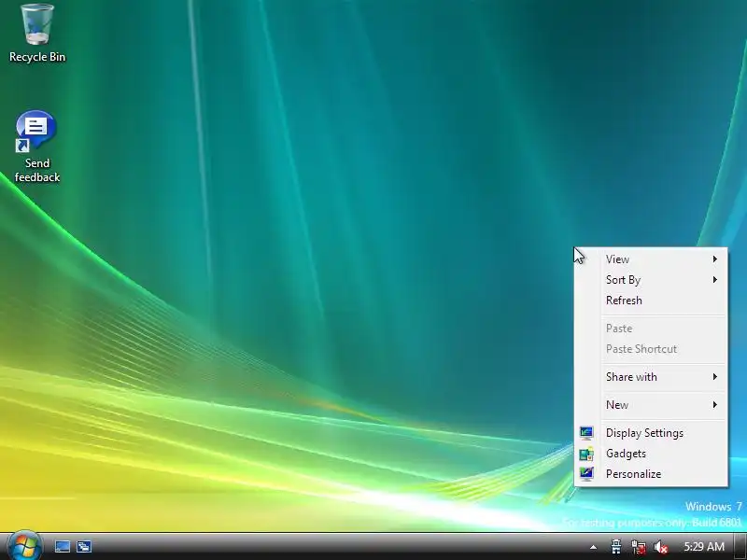
Task: Select the Send feedback shortcut icon
Action: pyautogui.click(x=36, y=147)
